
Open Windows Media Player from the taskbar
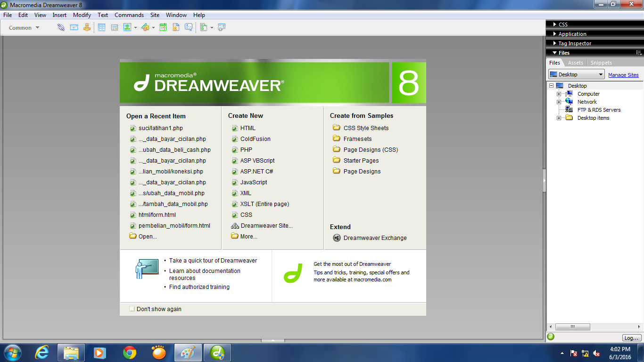(100, 352)
